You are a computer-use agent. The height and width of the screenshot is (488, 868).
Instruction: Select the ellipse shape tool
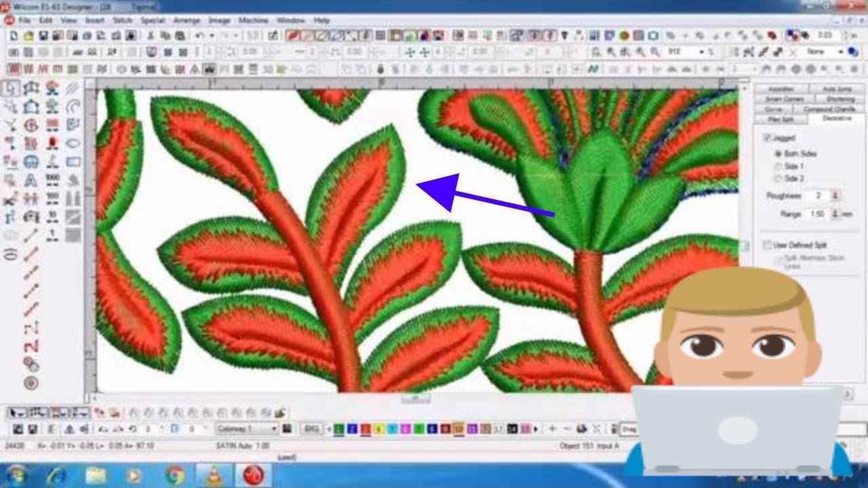73,143
